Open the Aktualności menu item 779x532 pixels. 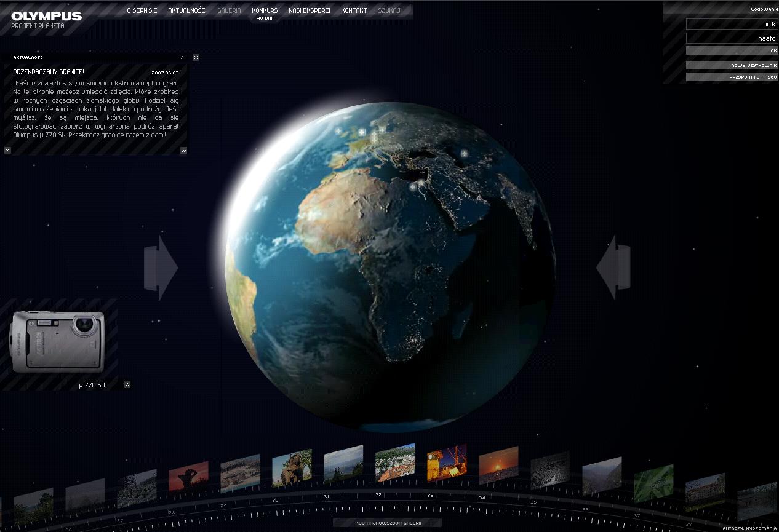187,10
